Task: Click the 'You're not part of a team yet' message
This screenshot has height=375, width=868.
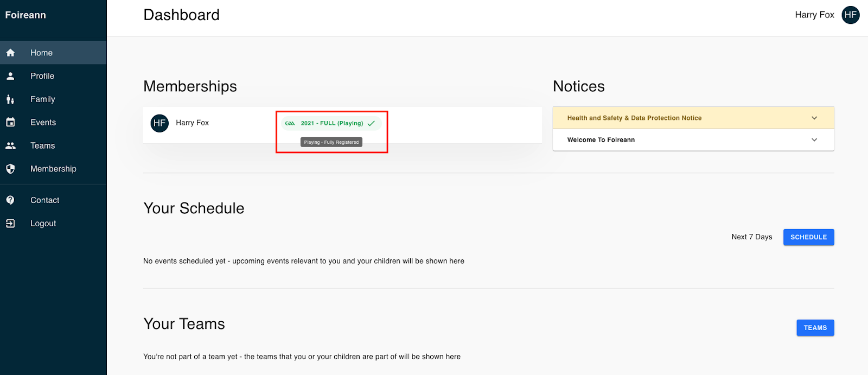Action: (x=302, y=357)
